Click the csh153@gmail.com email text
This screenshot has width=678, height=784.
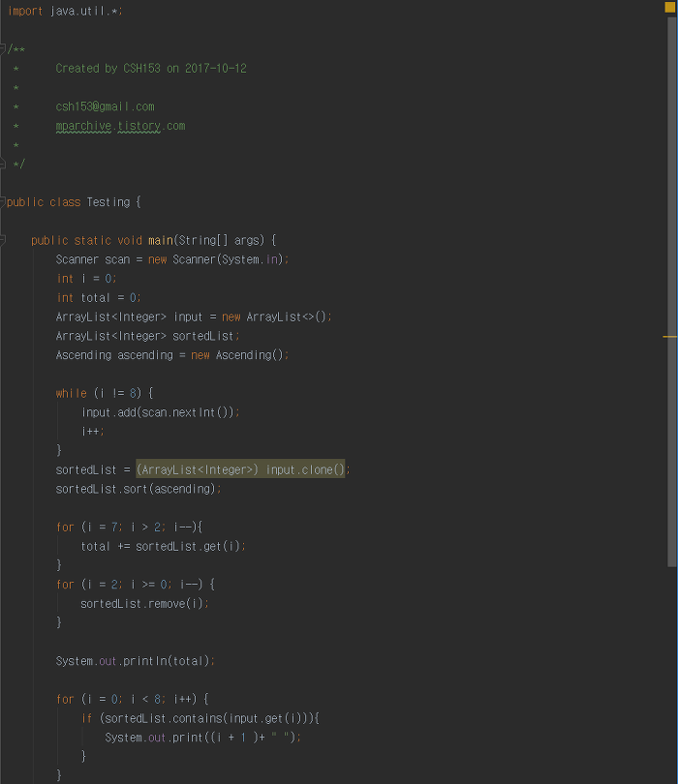coord(105,106)
